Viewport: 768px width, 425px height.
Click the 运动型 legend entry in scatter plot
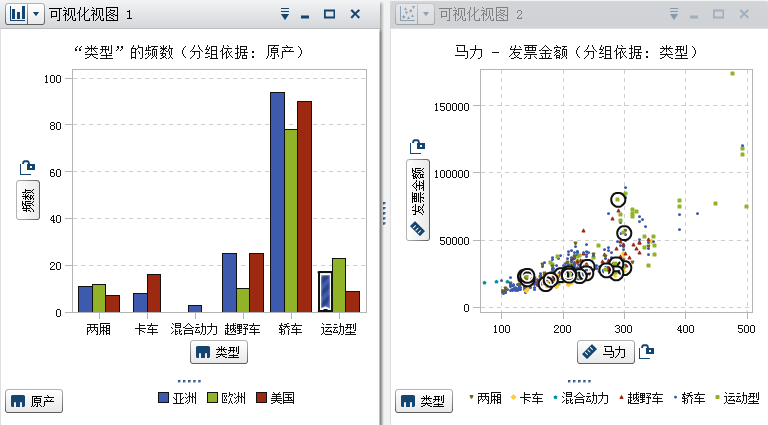pos(737,398)
